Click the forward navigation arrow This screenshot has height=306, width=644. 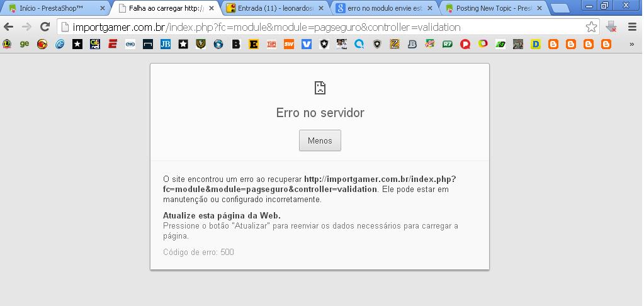26,27
